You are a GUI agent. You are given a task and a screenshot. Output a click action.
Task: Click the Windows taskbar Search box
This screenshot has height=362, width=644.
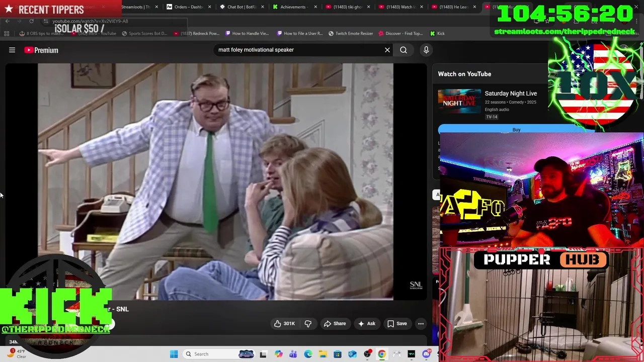[218, 354]
